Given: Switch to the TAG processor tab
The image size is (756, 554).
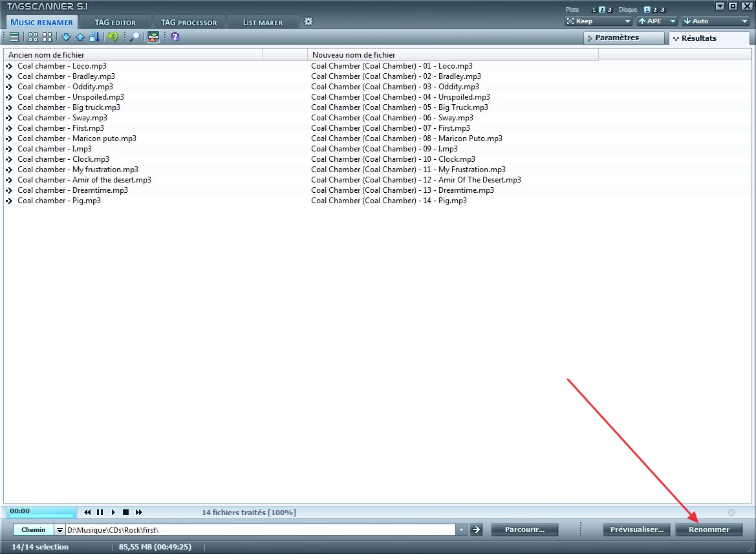Looking at the screenshot, I should click(x=189, y=22).
